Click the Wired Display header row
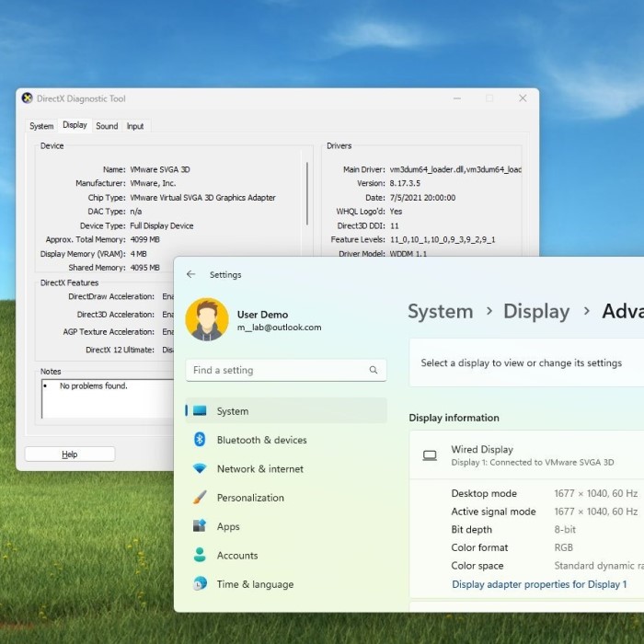 pos(526,455)
